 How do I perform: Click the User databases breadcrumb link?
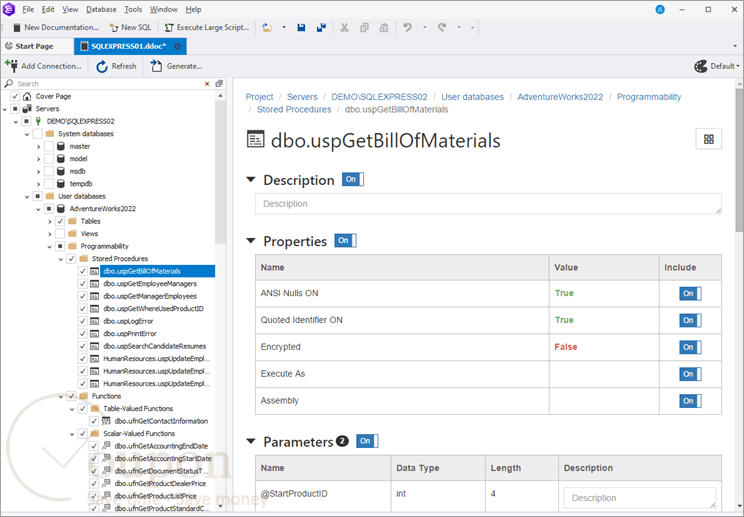(x=473, y=97)
